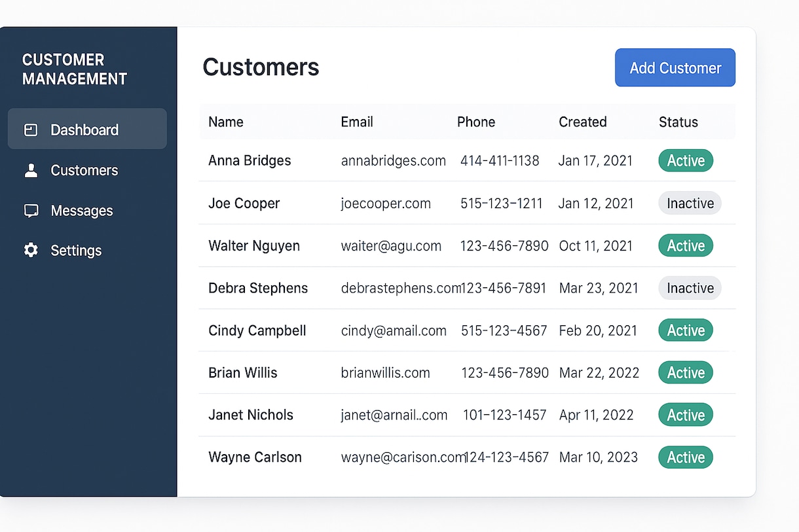Click the Settings gear icon
Image resolution: width=799 pixels, height=532 pixels.
pyautogui.click(x=31, y=250)
